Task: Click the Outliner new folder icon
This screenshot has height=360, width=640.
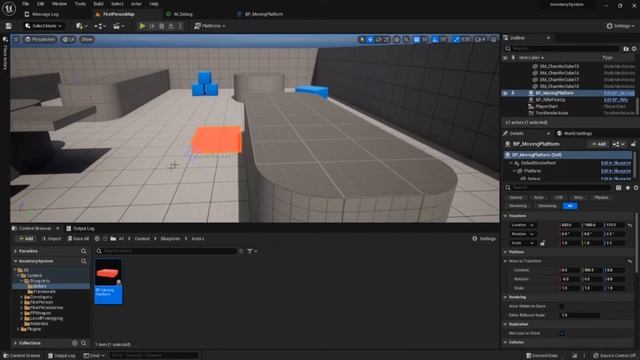Action: [626, 49]
